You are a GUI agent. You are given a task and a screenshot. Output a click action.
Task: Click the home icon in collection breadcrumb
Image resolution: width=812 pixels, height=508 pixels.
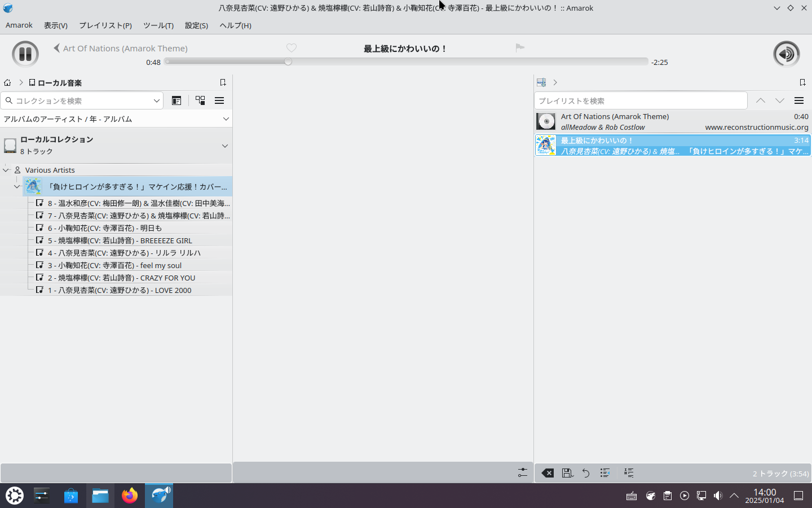[x=7, y=82]
